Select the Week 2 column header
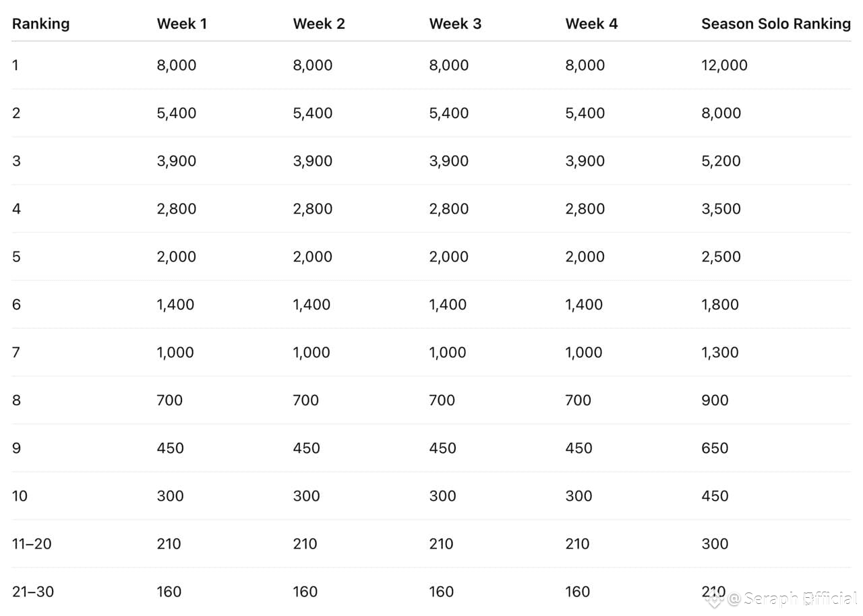Viewport: 863px width, 616px height. click(318, 24)
